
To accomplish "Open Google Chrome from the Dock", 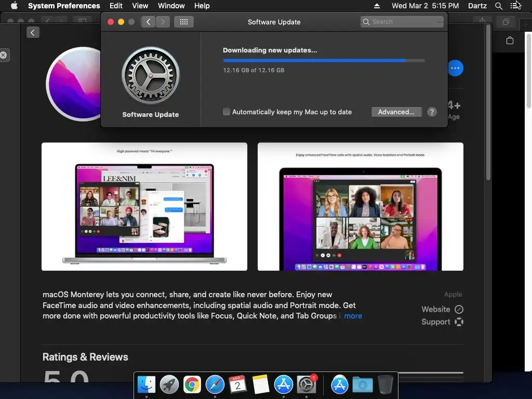I will (192, 385).
